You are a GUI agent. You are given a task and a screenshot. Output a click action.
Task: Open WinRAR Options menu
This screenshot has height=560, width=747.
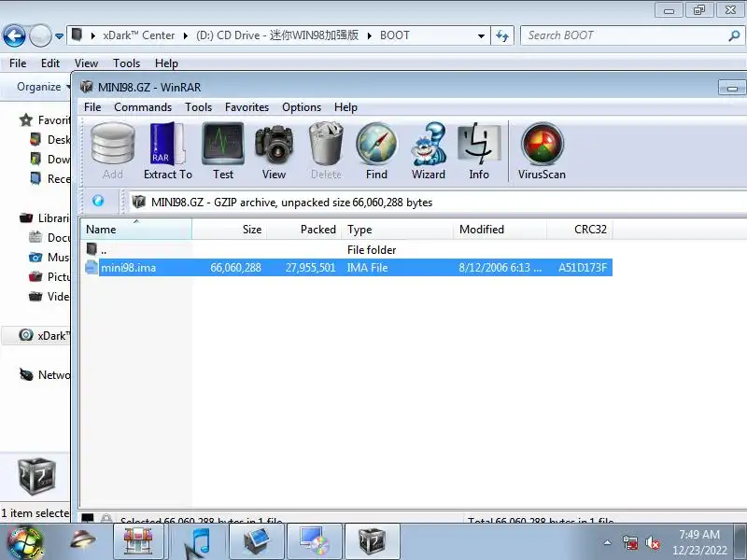pos(302,107)
